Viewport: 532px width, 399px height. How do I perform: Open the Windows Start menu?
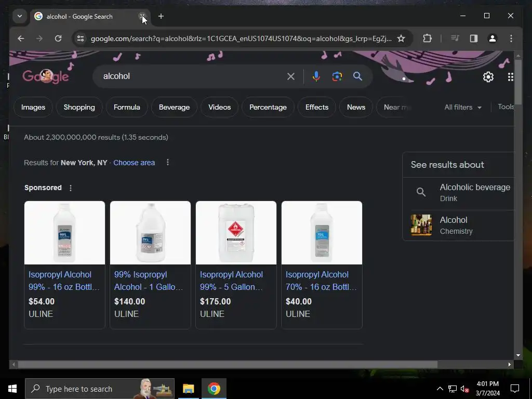coord(12,389)
